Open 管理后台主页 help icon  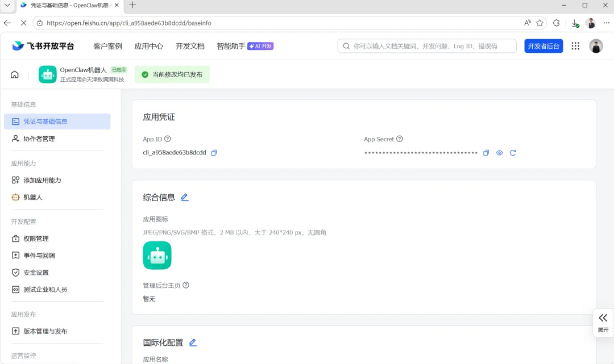coord(186,285)
